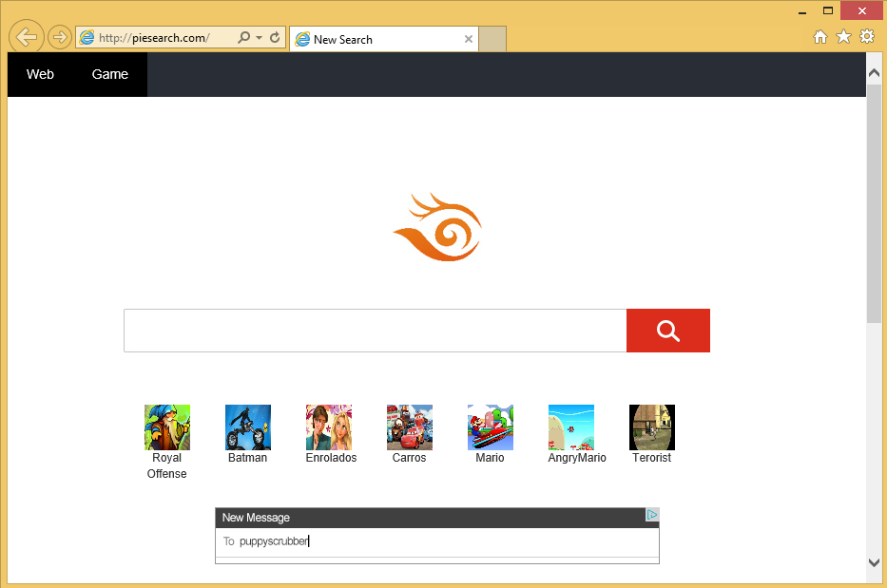Click the AngryMario text link
The image size is (887, 588).
(x=577, y=458)
